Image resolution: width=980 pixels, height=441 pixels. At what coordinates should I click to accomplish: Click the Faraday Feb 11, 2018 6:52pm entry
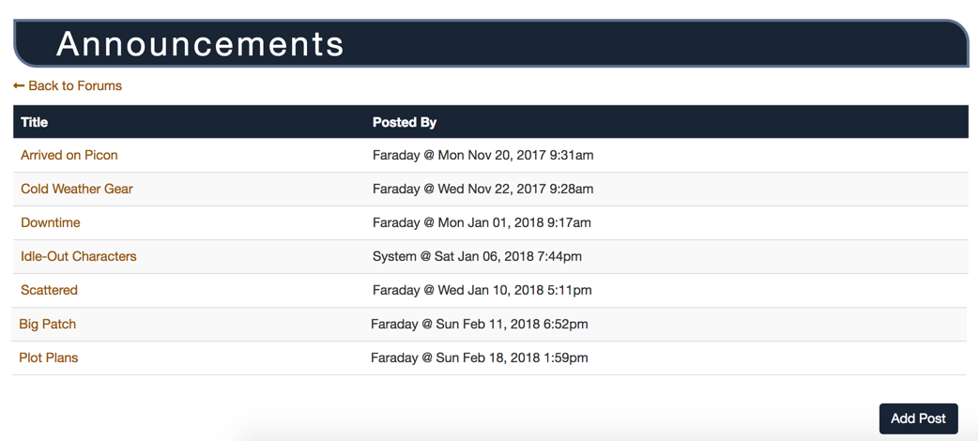(x=479, y=325)
